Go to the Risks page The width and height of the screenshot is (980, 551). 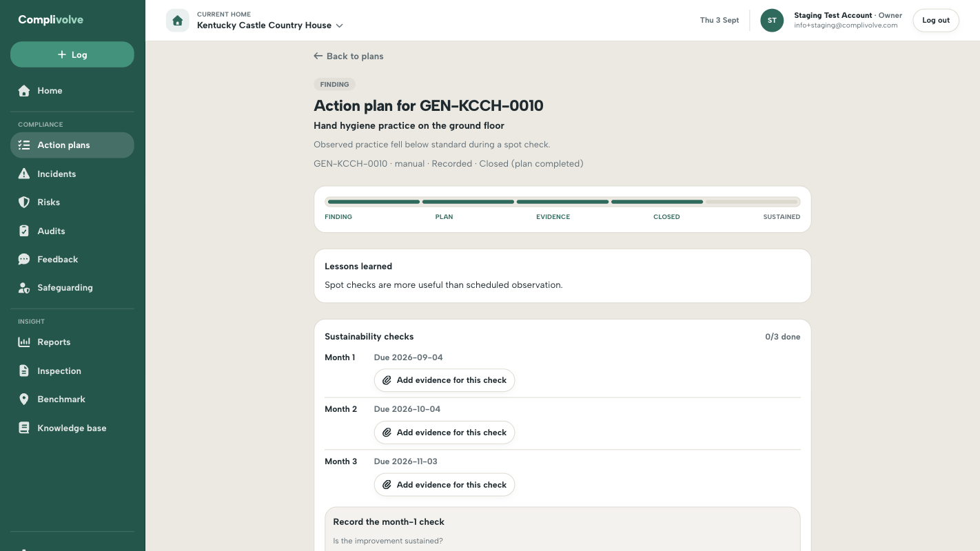[72, 202]
